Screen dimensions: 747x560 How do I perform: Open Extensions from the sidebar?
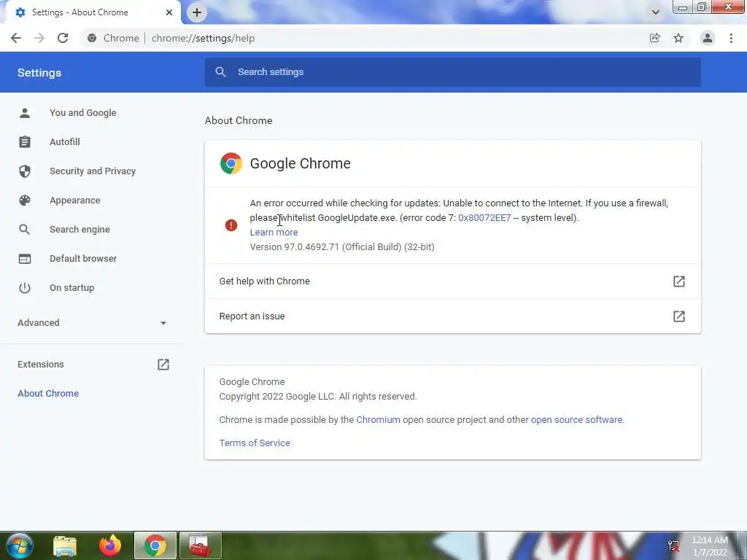(x=41, y=365)
